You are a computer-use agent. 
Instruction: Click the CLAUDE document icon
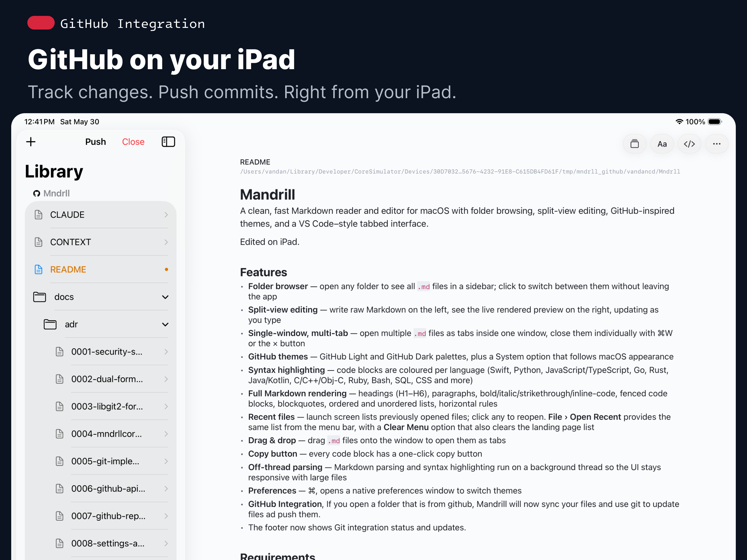(x=39, y=215)
